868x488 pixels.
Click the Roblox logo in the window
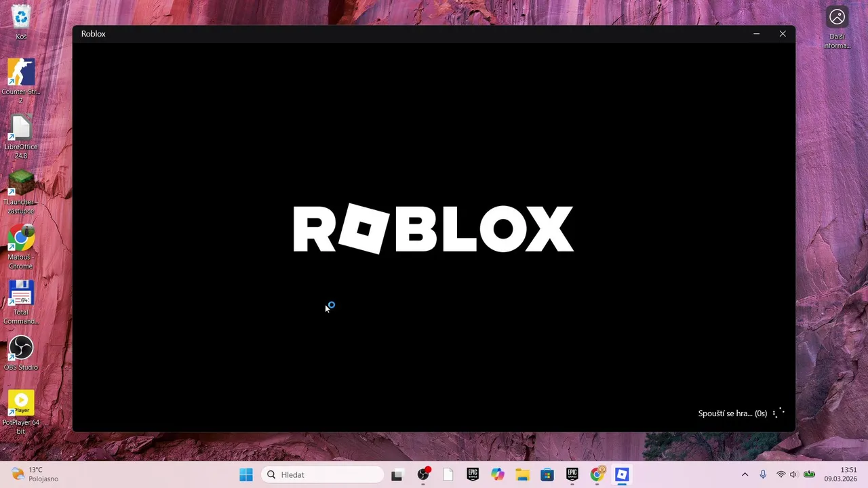coord(433,230)
